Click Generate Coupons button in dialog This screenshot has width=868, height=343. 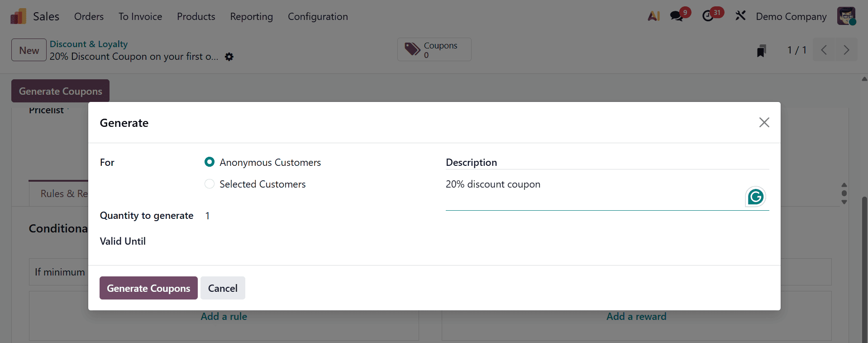tap(148, 288)
